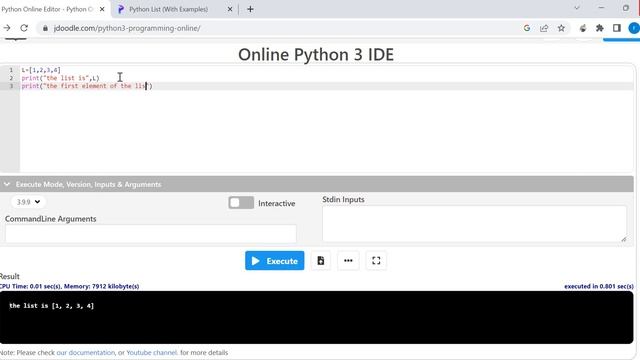Click the Result label above the output

coord(9,276)
